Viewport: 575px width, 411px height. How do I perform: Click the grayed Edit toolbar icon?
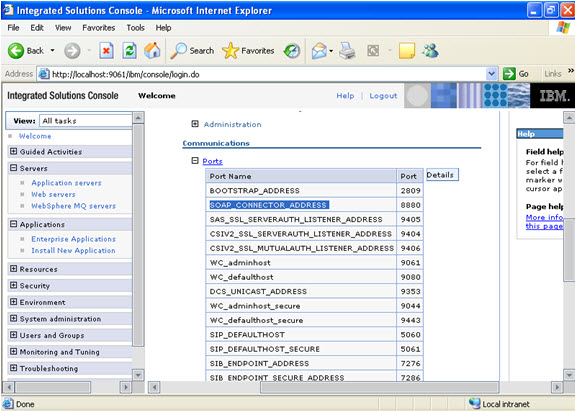click(x=373, y=51)
